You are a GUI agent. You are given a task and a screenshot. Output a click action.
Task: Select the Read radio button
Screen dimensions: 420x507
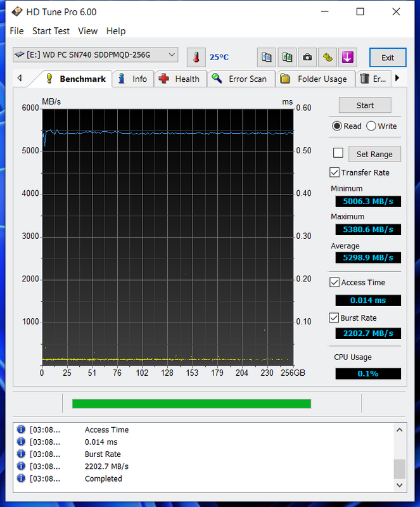[337, 126]
